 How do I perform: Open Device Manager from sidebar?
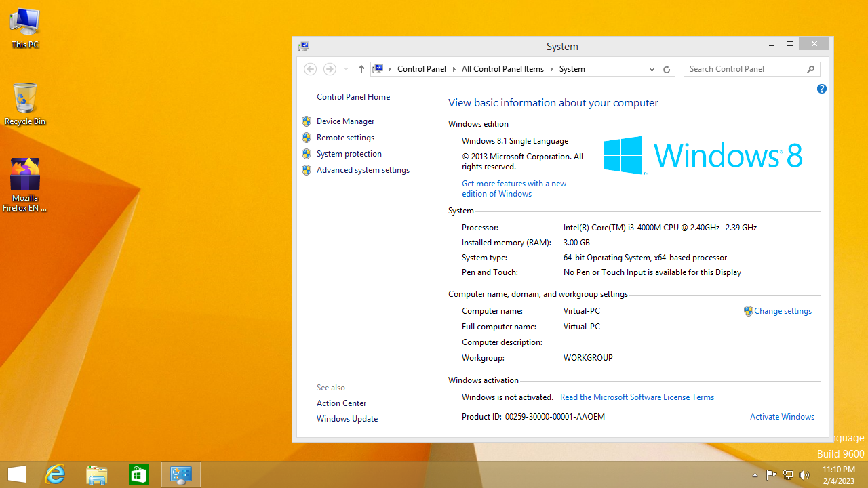[345, 121]
